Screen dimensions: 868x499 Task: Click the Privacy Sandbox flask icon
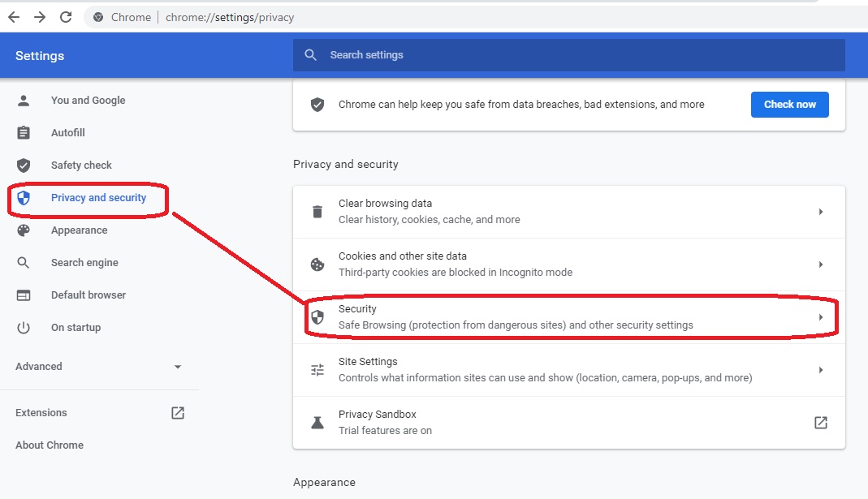317,423
